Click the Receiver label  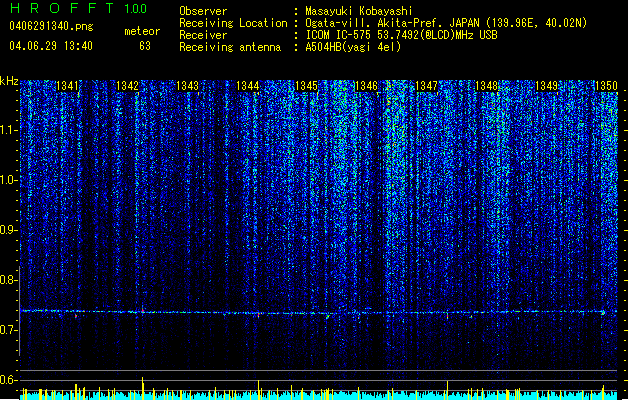(x=203, y=35)
